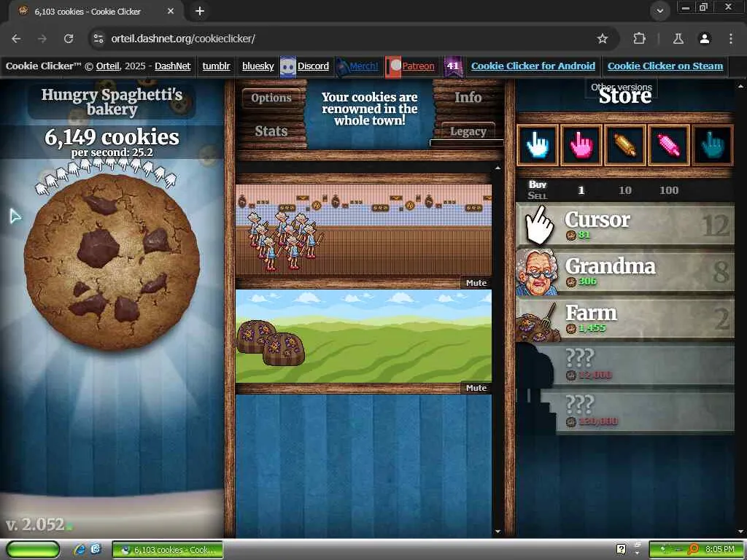Switch store mode to Sell
The width and height of the screenshot is (747, 560).
pos(538,195)
